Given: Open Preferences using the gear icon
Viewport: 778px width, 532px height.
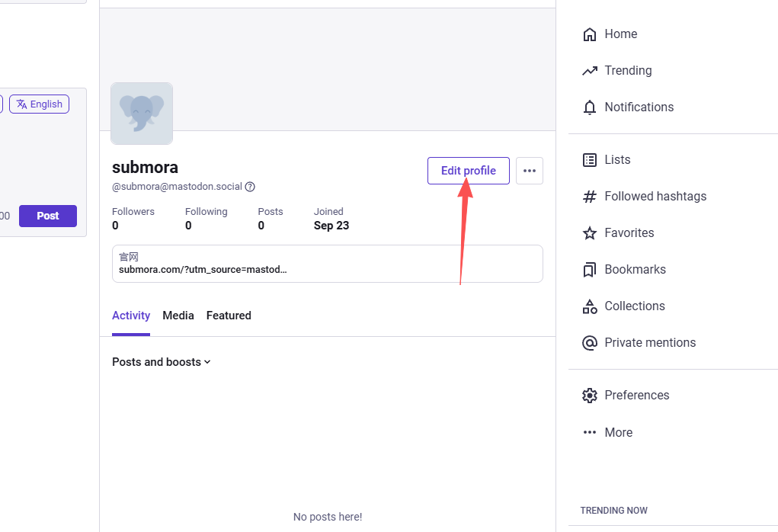Looking at the screenshot, I should point(590,396).
